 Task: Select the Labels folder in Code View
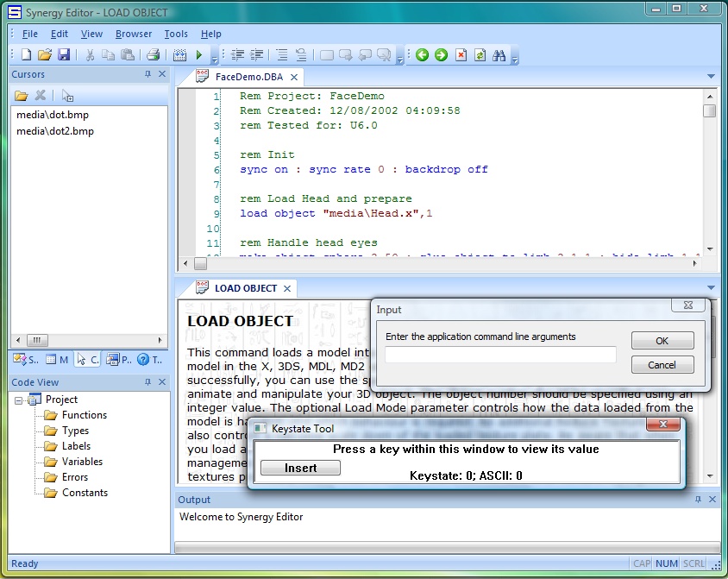pos(76,446)
